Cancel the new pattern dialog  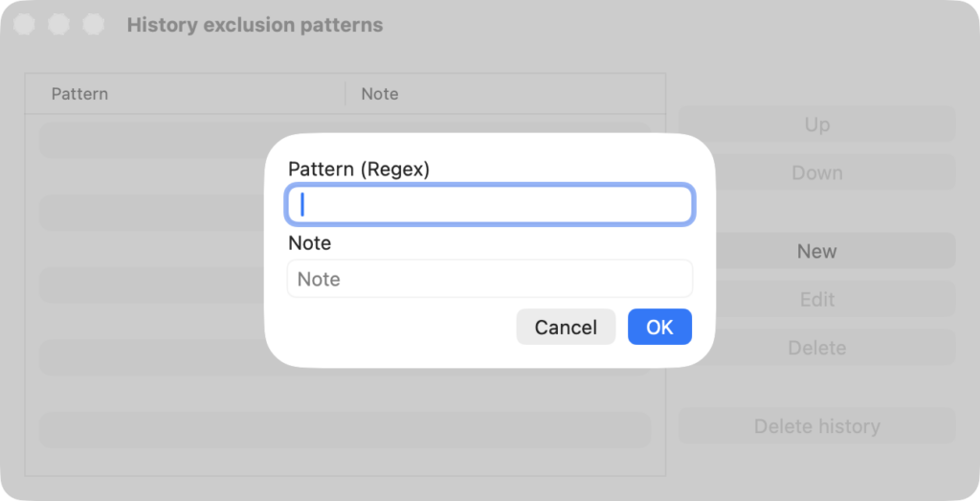(566, 327)
